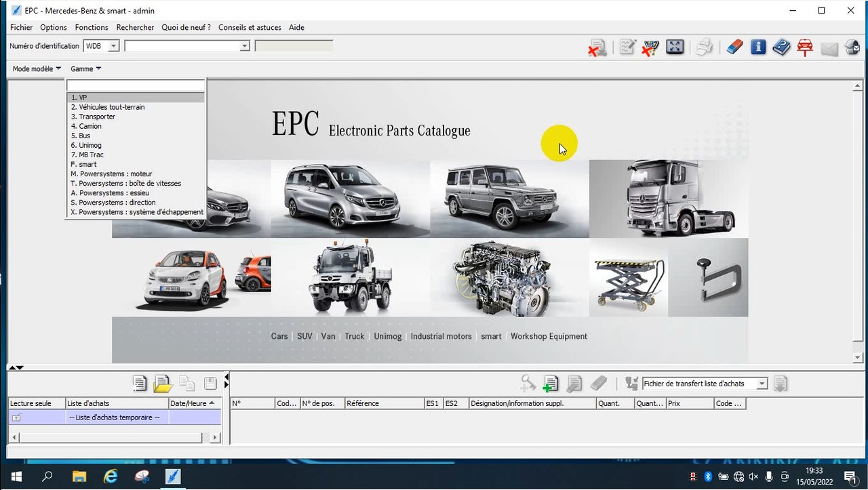Select F. smart entry

click(x=136, y=164)
